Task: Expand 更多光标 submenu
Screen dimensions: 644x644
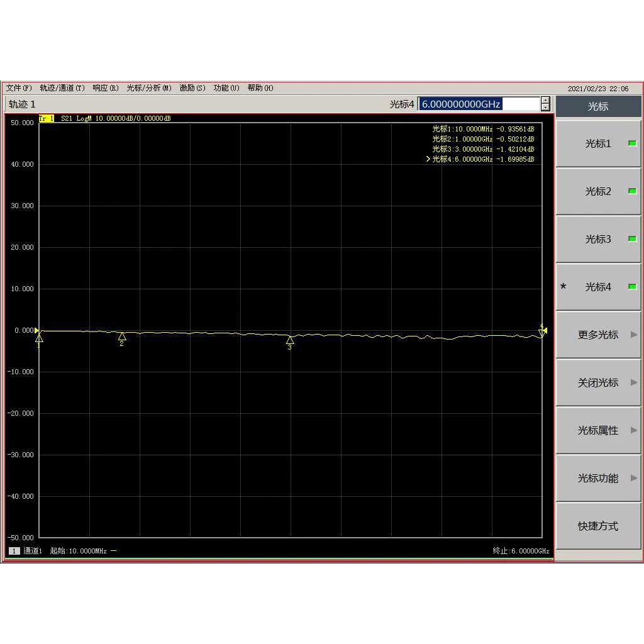Action: [x=598, y=335]
